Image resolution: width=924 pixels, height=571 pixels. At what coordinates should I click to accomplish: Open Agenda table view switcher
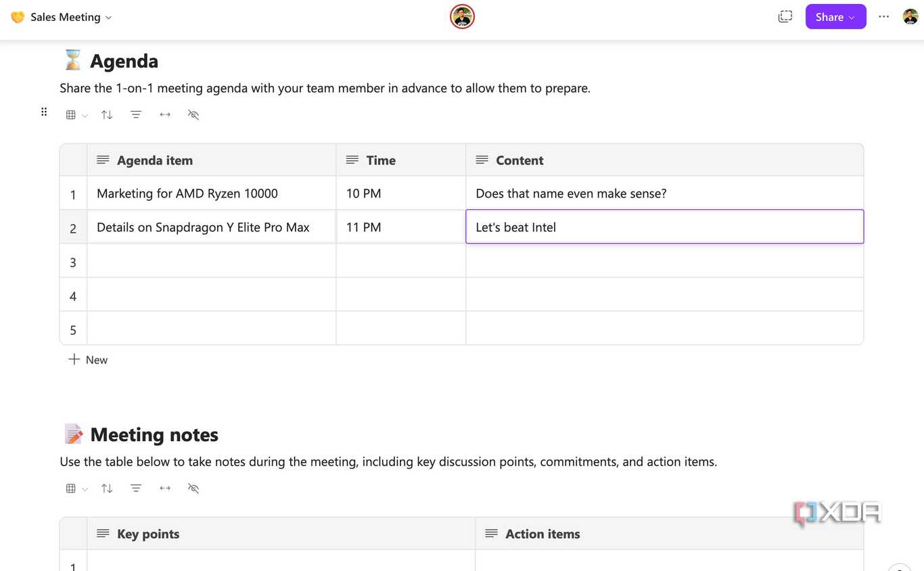[x=76, y=115]
